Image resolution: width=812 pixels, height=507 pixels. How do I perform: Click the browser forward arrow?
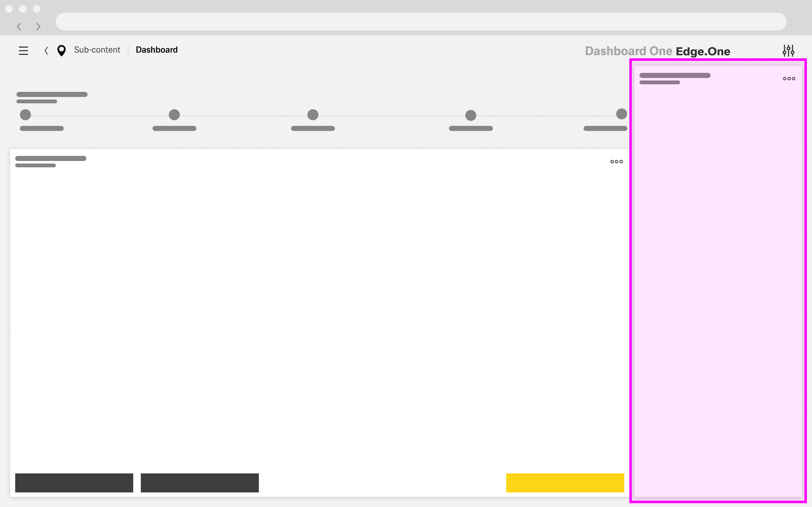point(38,27)
